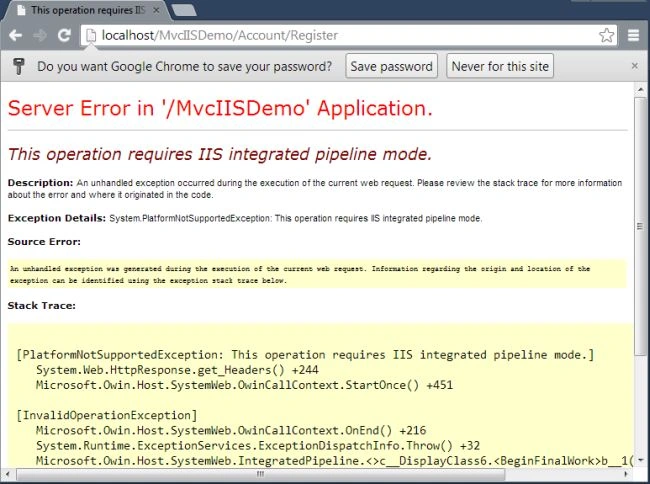Image resolution: width=650 pixels, height=484 pixels.
Task: Reload the page with the refresh icon
Action: [64, 35]
